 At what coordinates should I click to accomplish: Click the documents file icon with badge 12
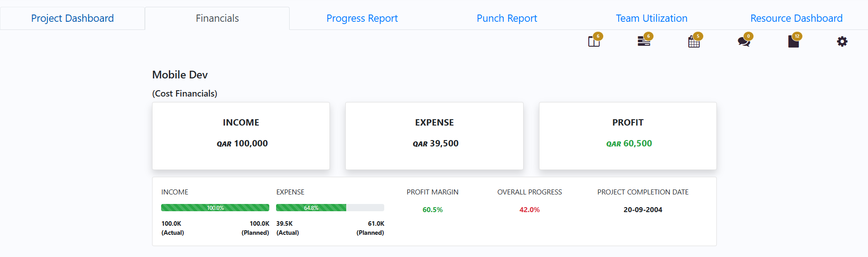coord(793,42)
